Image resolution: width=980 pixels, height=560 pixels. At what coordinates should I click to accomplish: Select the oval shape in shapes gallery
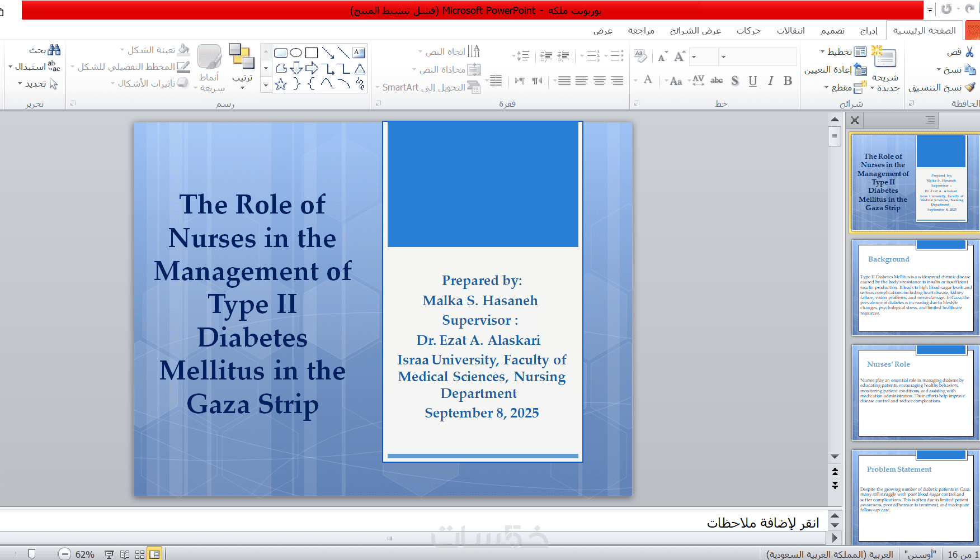[x=296, y=53]
